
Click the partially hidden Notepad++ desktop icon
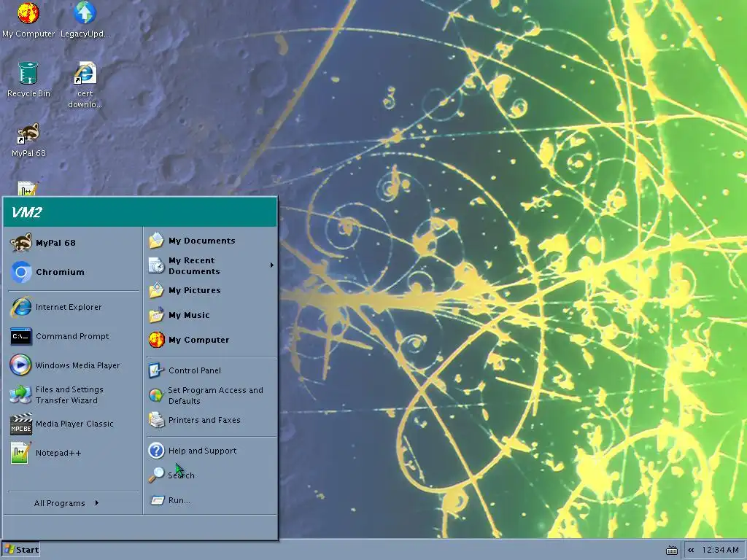click(x=27, y=189)
